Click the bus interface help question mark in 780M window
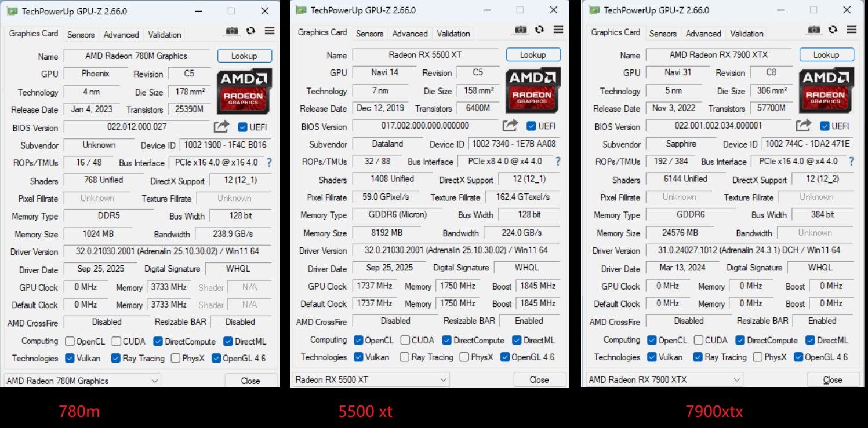The height and width of the screenshot is (428, 868). (x=269, y=163)
